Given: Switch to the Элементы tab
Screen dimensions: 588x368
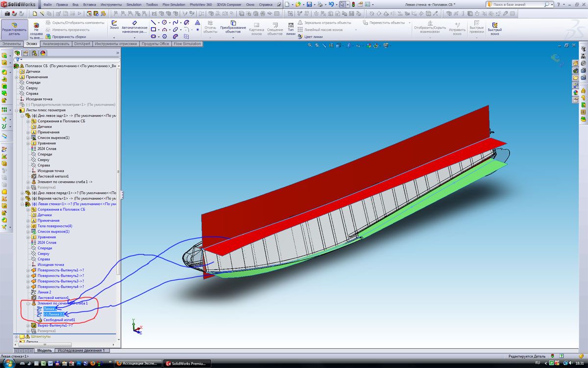Looking at the screenshot, I should click(11, 44).
